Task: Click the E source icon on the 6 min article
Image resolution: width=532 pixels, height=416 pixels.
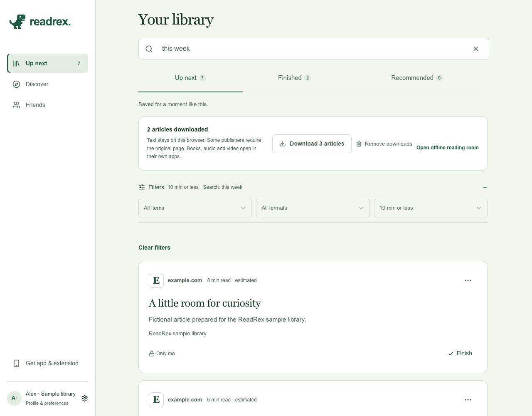Action: 156,400
